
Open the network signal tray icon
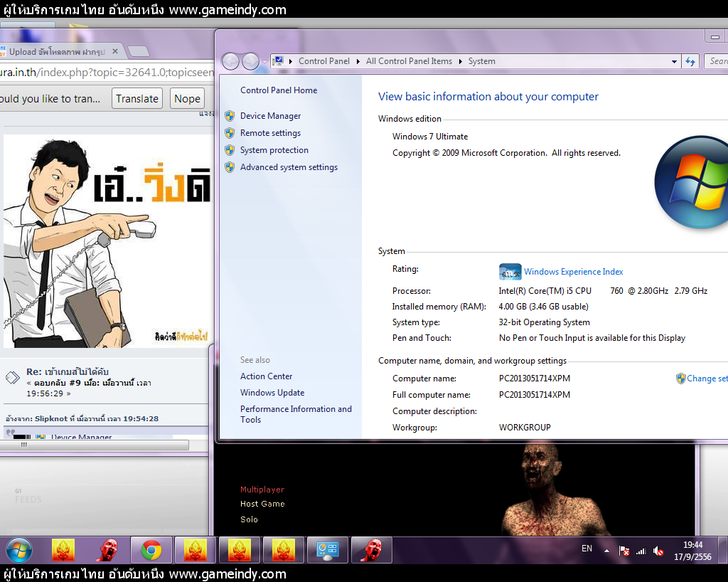click(641, 551)
